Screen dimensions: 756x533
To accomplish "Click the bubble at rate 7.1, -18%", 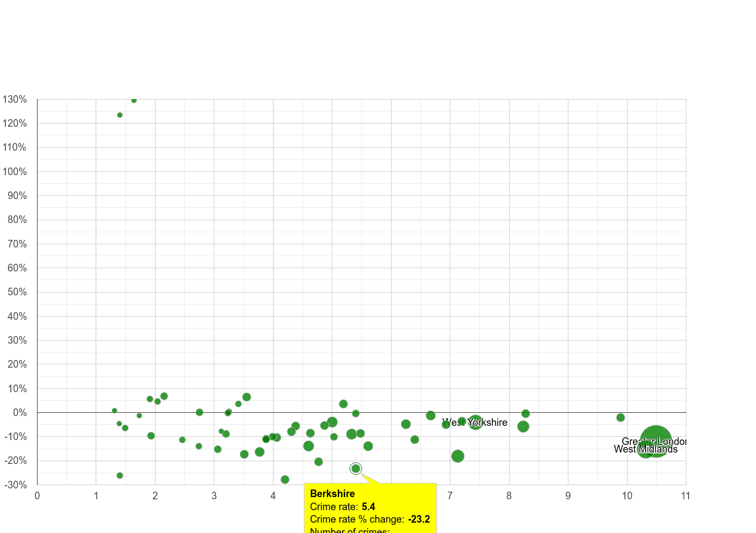I will [x=458, y=456].
